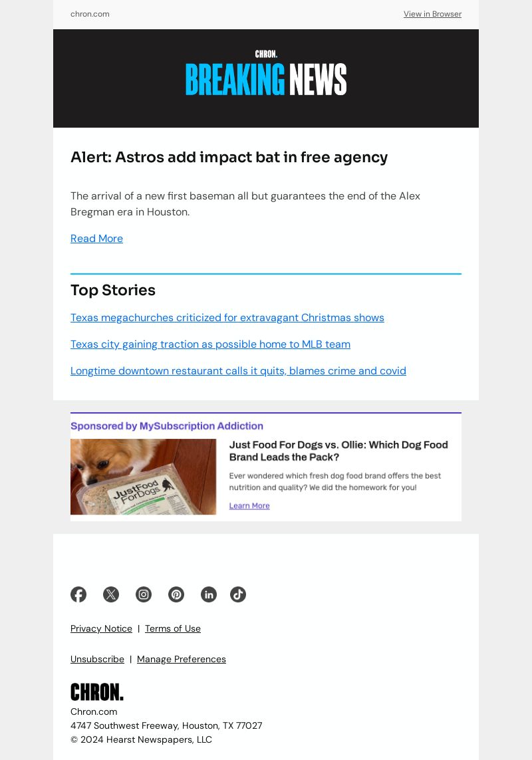
Task: Open Texas megachurches Christmas shows story
Action: click(x=227, y=317)
